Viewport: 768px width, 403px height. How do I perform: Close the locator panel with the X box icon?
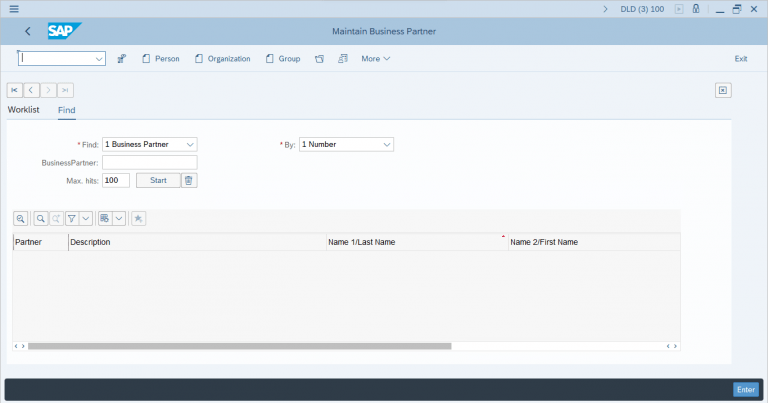click(x=723, y=90)
